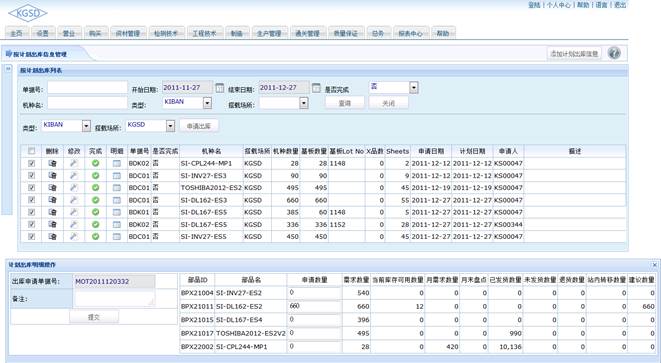Show details for the SI-INV27-ES5 row

tap(117, 237)
